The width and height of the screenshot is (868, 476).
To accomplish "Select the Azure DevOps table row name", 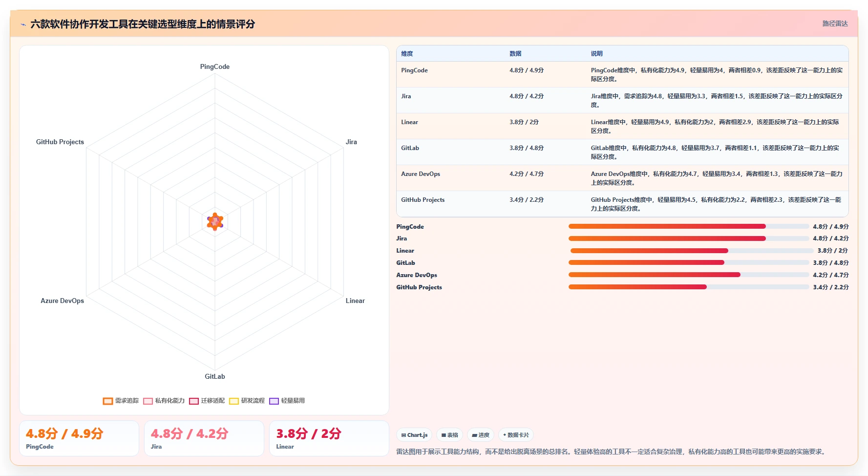I will [x=421, y=174].
